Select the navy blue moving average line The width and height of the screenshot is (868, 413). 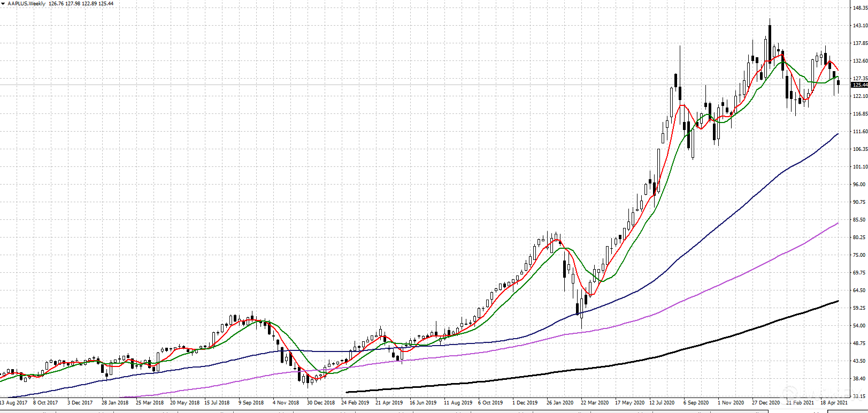click(x=695, y=244)
